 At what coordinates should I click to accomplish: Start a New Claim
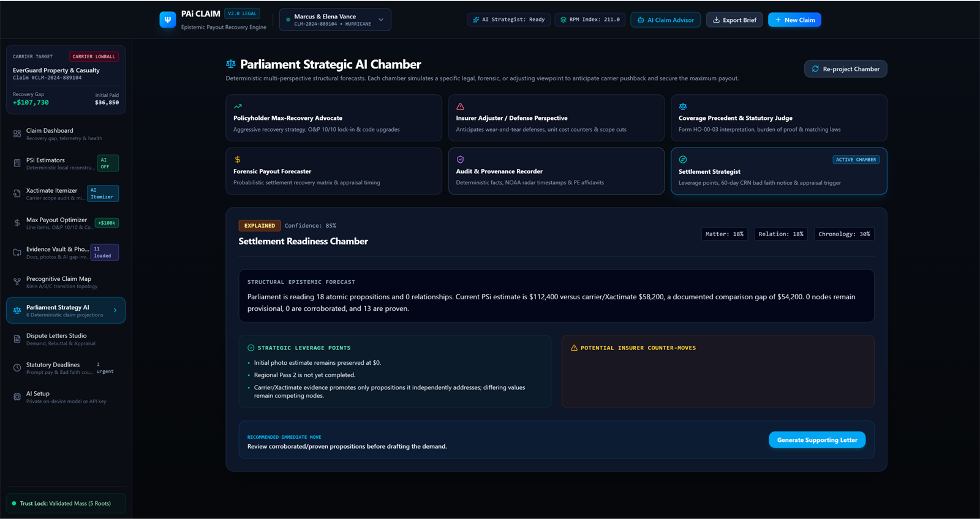pyautogui.click(x=794, y=20)
